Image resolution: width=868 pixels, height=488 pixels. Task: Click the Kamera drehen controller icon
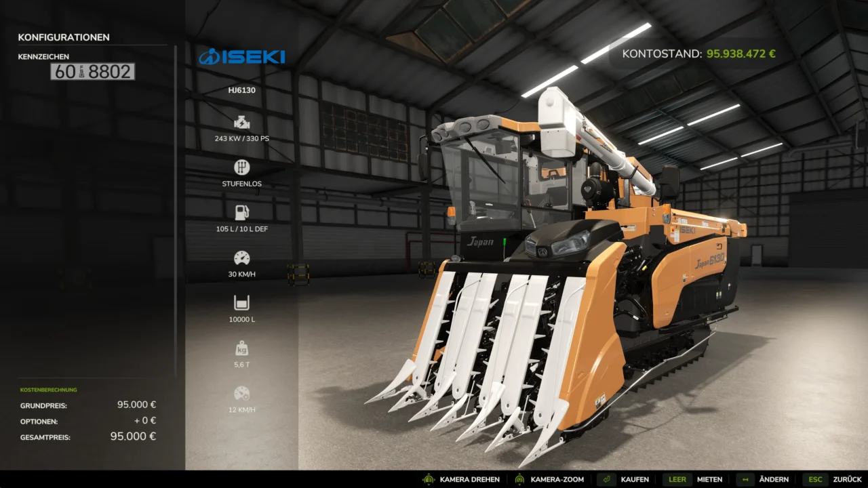coord(429,479)
